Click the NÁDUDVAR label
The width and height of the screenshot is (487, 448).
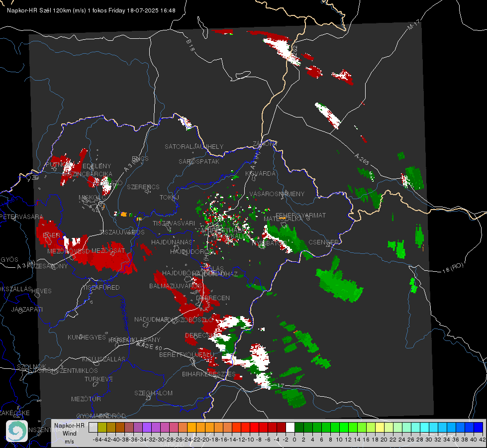151,319
